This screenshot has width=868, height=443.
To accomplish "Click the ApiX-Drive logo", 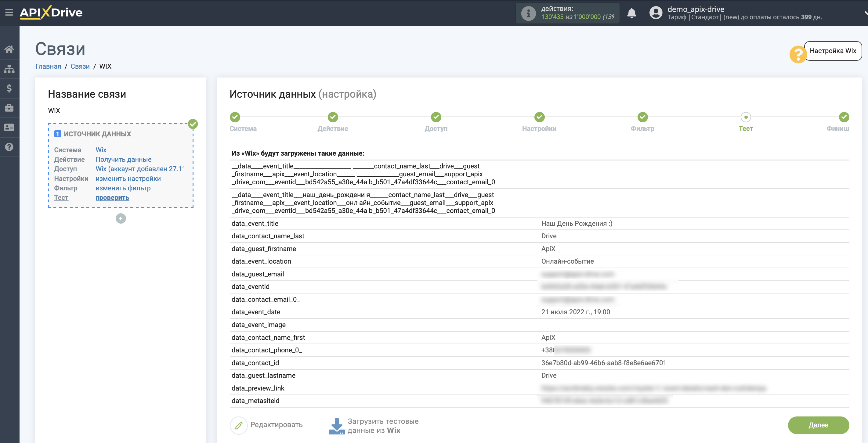I will (x=51, y=13).
